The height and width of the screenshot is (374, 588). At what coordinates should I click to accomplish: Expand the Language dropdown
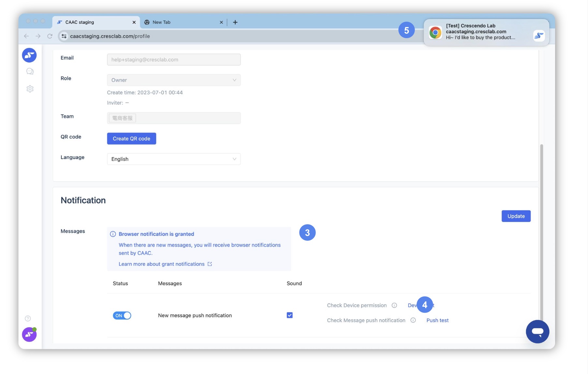coord(173,159)
